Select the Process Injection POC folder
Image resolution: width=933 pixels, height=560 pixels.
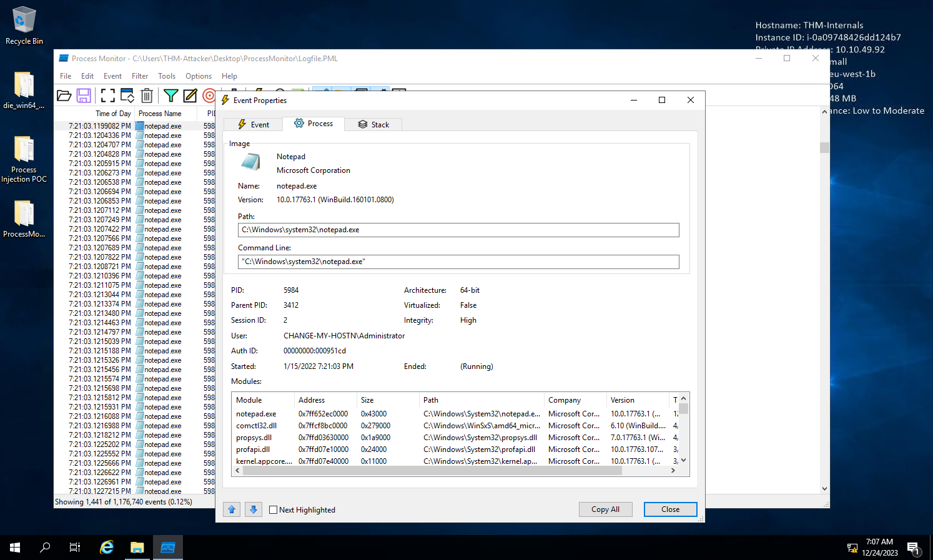(x=24, y=159)
